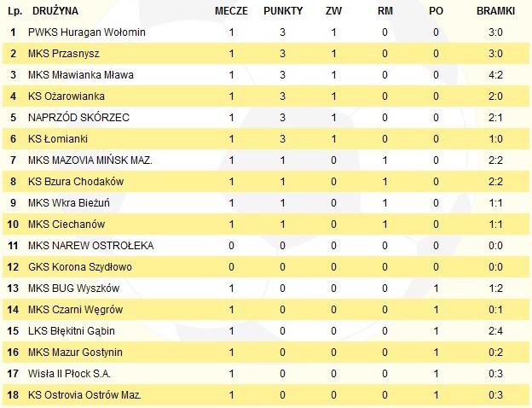Viewport: 532px width, 408px height.
Task: Select NAPRZÓD SKÓRZEC in the table
Action: [x=78, y=118]
